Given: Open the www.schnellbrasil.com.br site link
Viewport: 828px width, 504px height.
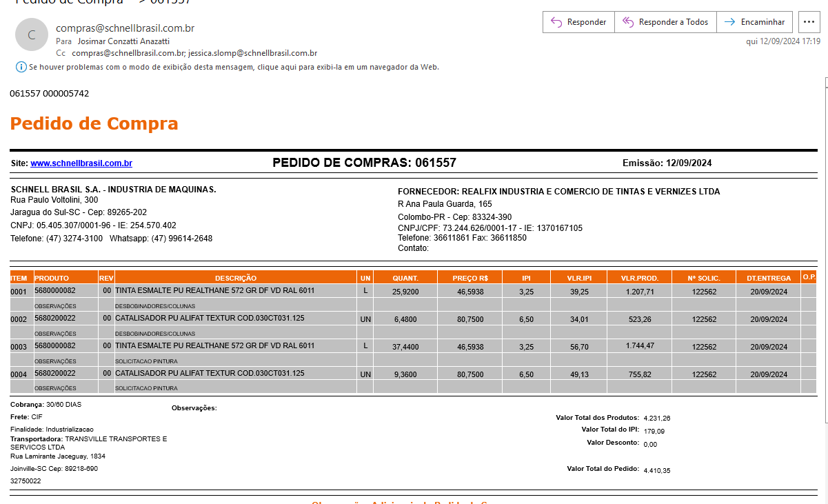Looking at the screenshot, I should (81, 163).
